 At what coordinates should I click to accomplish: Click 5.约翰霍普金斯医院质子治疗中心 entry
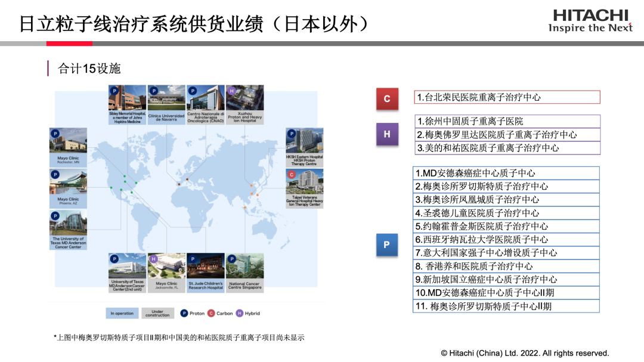click(x=506, y=226)
